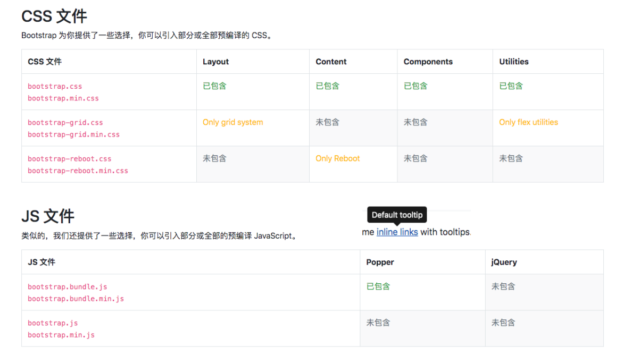Click "未包含" under jQuery in bootstrap.js row
This screenshot has height=364, width=631.
pyautogui.click(x=503, y=322)
